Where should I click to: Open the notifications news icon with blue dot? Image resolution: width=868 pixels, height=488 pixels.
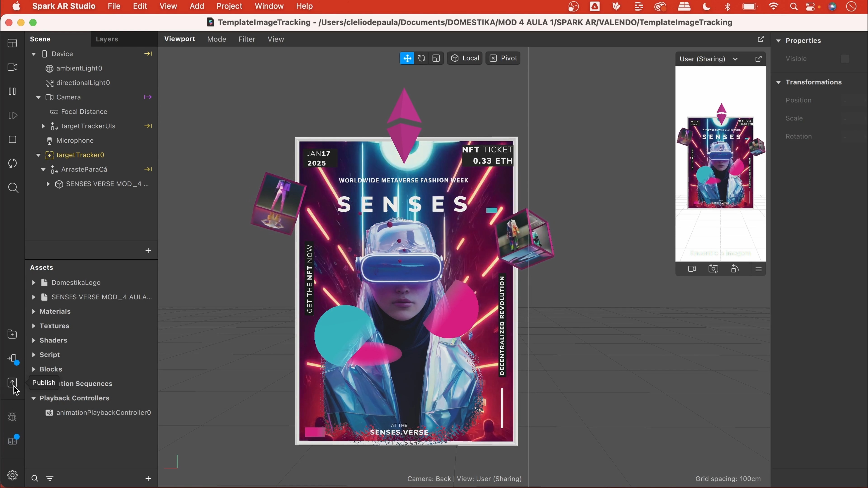click(13, 440)
